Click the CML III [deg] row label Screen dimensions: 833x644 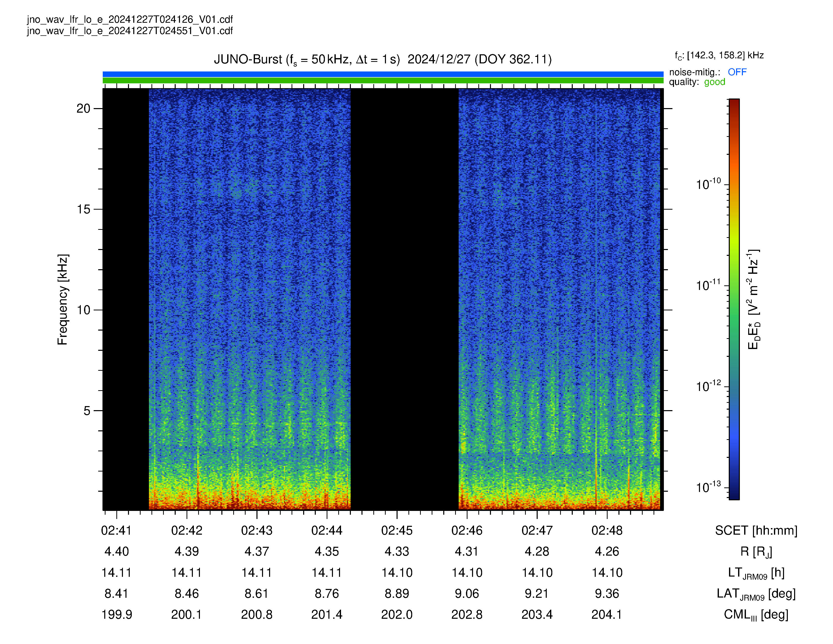click(x=756, y=615)
